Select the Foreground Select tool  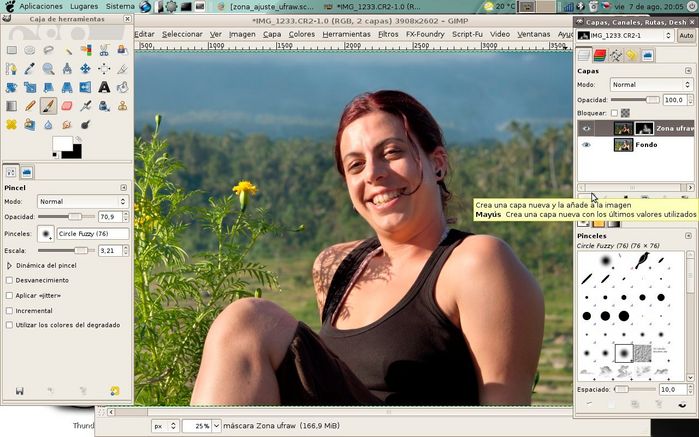coord(123,50)
